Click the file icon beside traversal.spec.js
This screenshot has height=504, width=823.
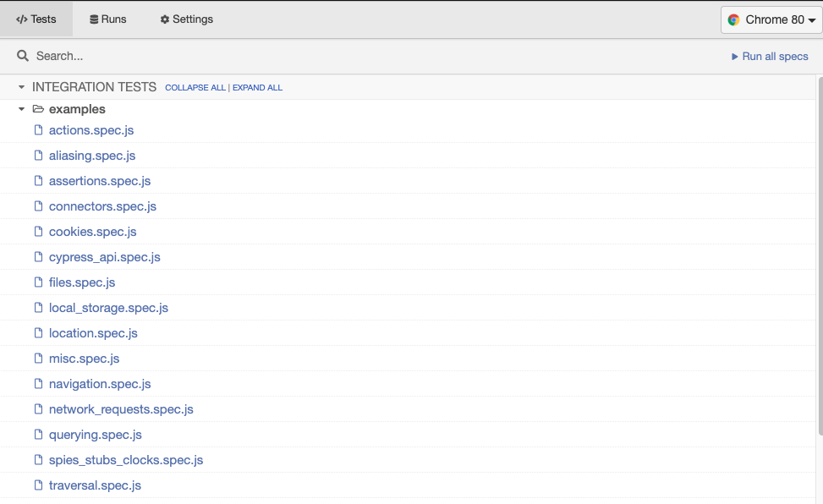pyautogui.click(x=38, y=485)
